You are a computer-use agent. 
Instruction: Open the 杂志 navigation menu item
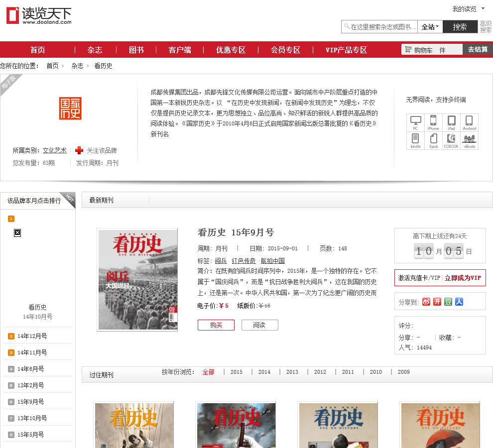click(95, 50)
